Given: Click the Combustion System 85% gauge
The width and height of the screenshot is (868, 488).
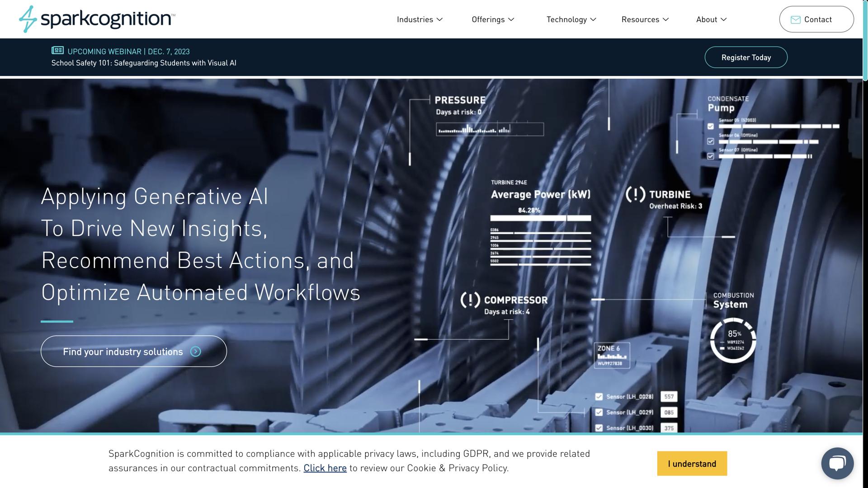Looking at the screenshot, I should [x=733, y=340].
